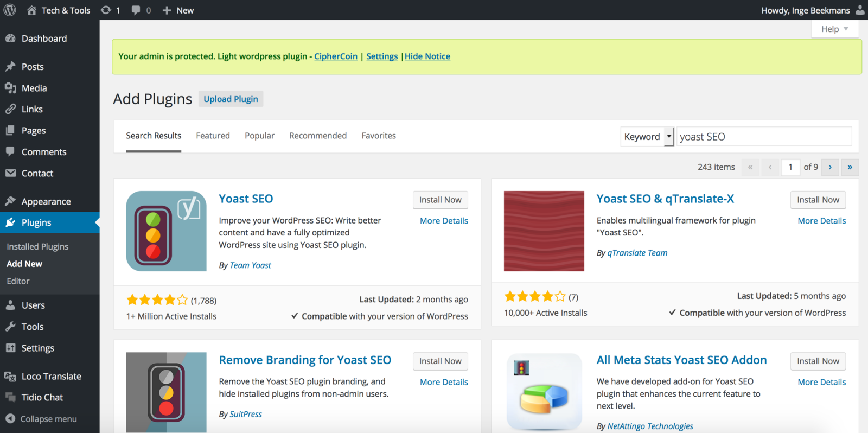Click the Links chain icon
868x433 pixels.
tap(10, 109)
